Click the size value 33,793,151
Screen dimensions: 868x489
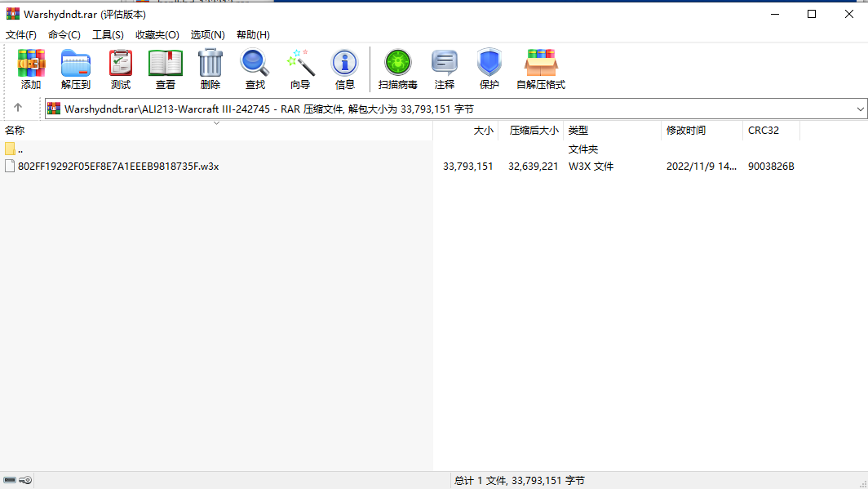click(x=467, y=167)
